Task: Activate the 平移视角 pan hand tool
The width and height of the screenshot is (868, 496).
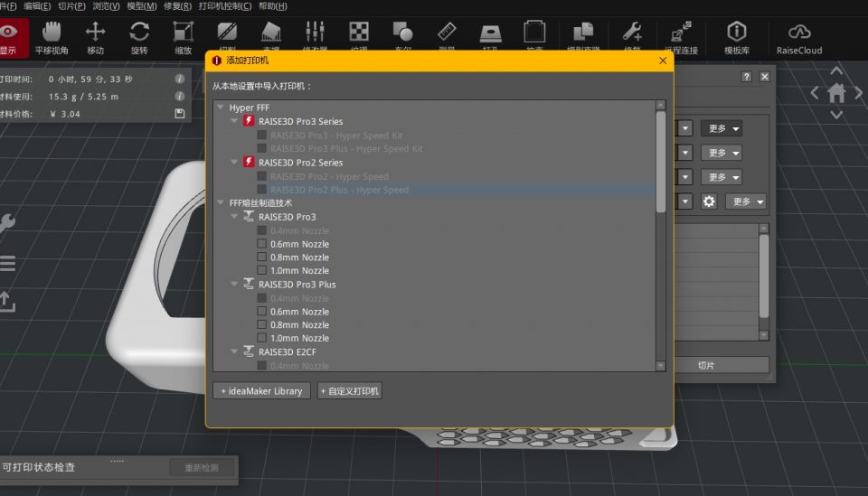Action: (52, 38)
